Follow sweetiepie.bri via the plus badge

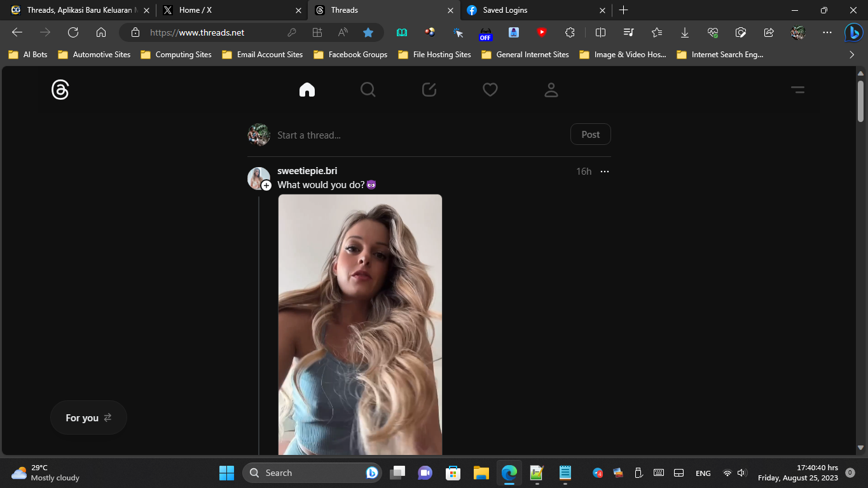pos(266,186)
